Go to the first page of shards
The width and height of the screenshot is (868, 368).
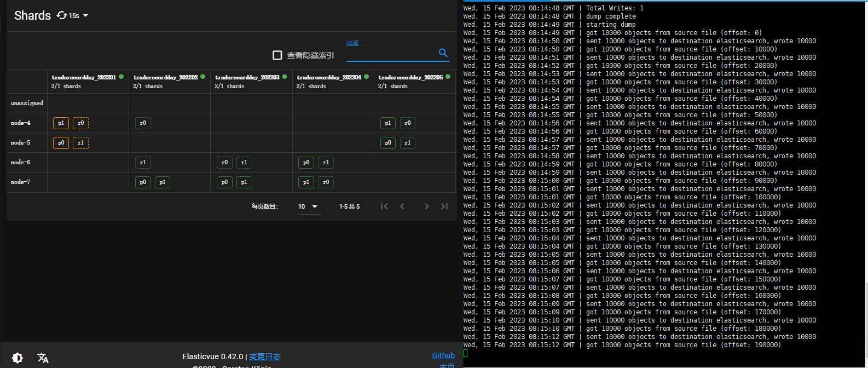[x=384, y=206]
